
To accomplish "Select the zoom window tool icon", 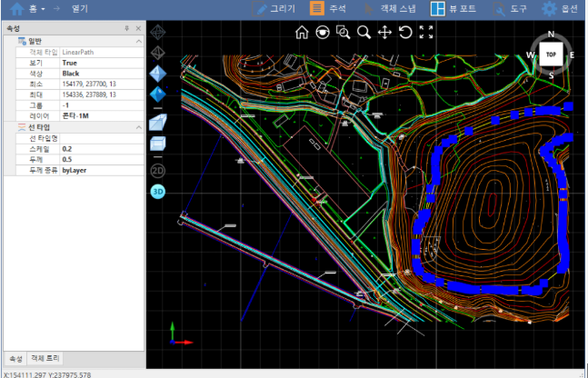I will click(344, 33).
